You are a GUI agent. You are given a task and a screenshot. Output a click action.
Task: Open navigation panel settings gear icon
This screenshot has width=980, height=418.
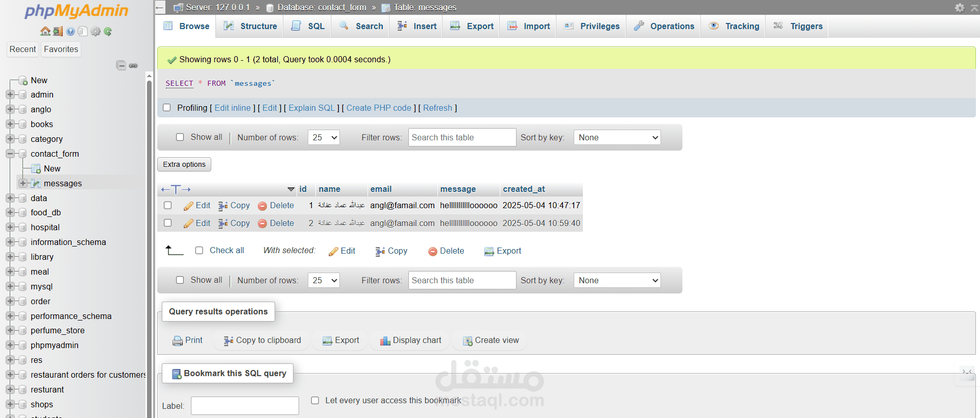tap(95, 32)
